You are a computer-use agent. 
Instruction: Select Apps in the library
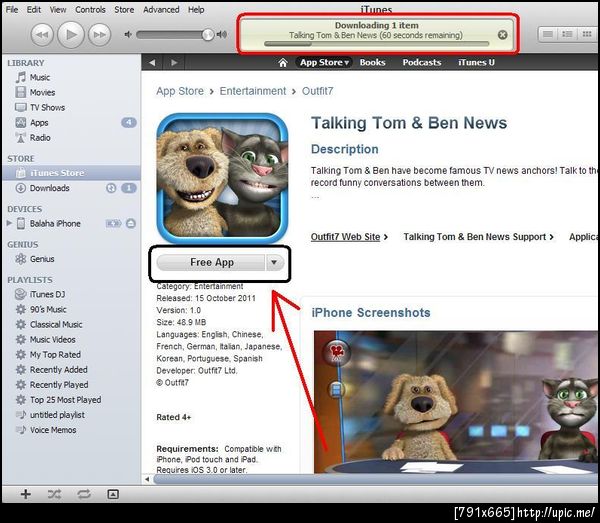(71, 123)
